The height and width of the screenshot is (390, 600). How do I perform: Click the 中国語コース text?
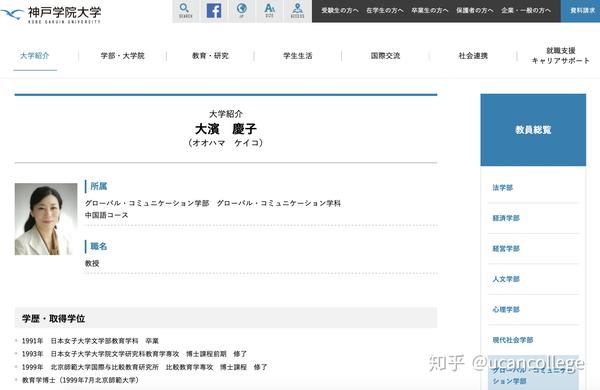(x=106, y=215)
